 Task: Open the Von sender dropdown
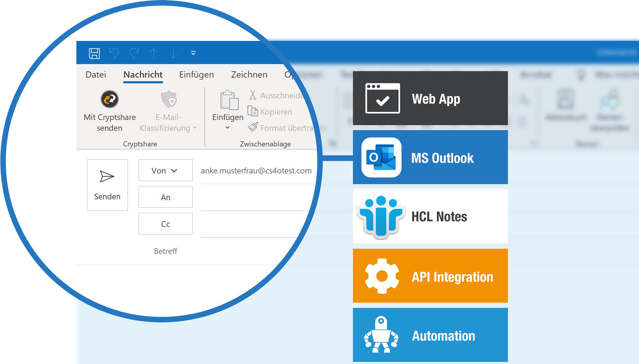tap(165, 171)
